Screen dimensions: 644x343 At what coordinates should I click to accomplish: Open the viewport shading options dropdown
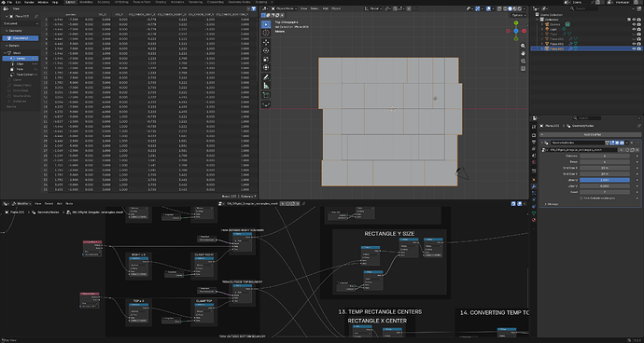pos(525,8)
